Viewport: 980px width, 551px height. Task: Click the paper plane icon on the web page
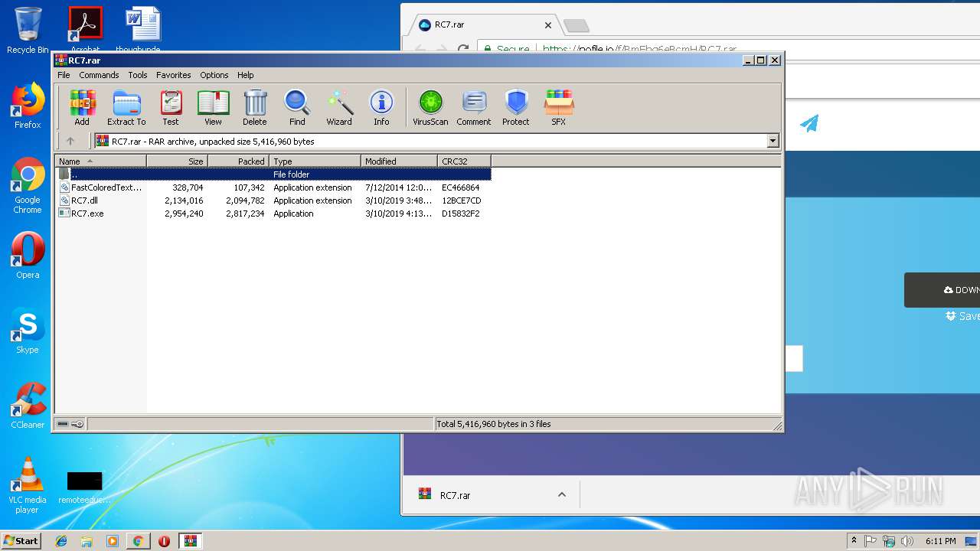pos(809,123)
